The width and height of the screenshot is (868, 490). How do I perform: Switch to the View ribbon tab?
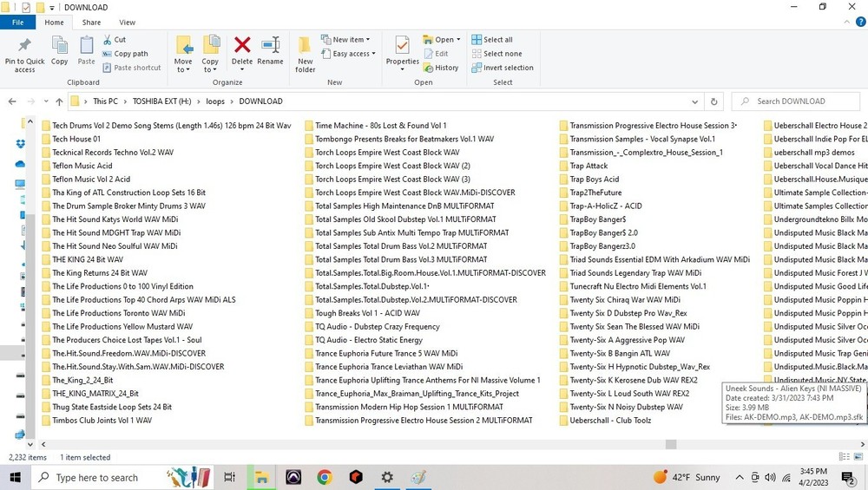[127, 23]
